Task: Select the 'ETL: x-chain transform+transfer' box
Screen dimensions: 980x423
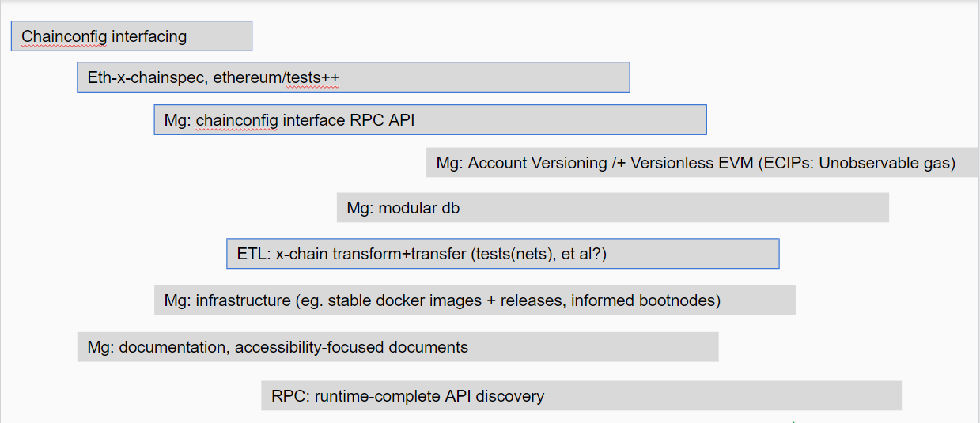Action: tap(503, 254)
